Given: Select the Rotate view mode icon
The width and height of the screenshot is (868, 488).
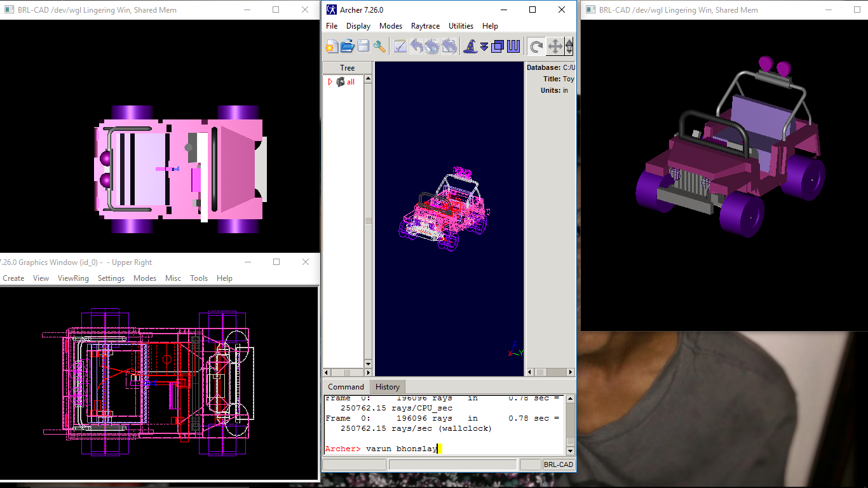Looking at the screenshot, I should 536,46.
